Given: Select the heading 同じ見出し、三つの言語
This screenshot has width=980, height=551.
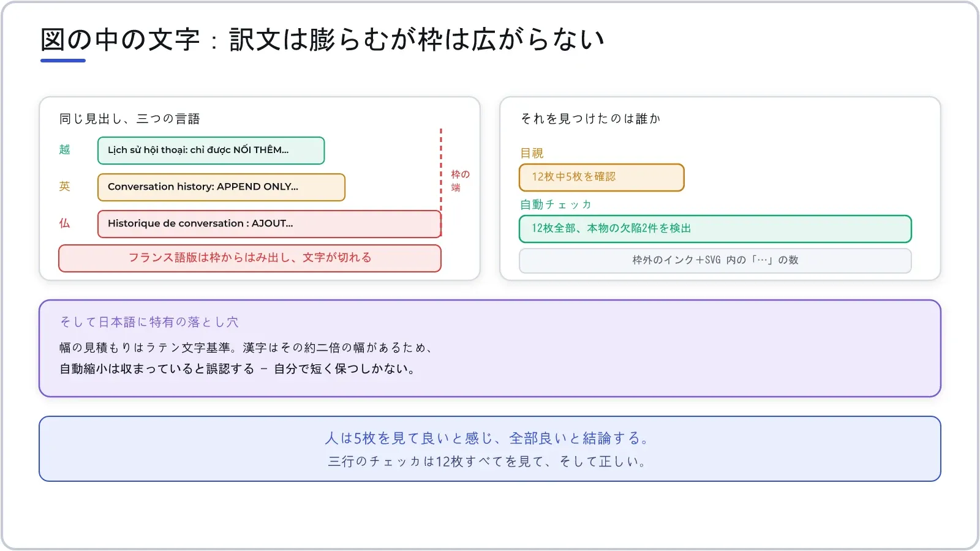Looking at the screenshot, I should click(130, 119).
